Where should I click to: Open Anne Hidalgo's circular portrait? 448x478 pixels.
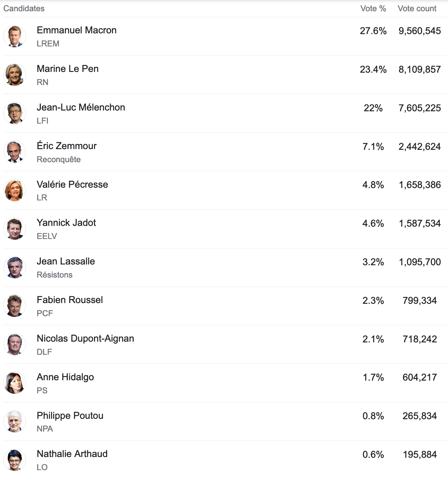click(x=15, y=383)
